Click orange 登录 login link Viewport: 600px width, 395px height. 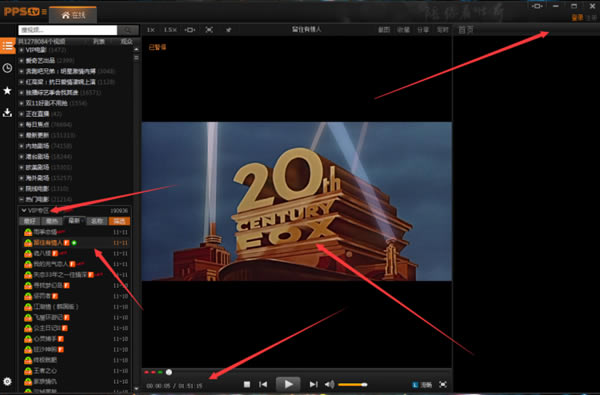click(x=577, y=18)
